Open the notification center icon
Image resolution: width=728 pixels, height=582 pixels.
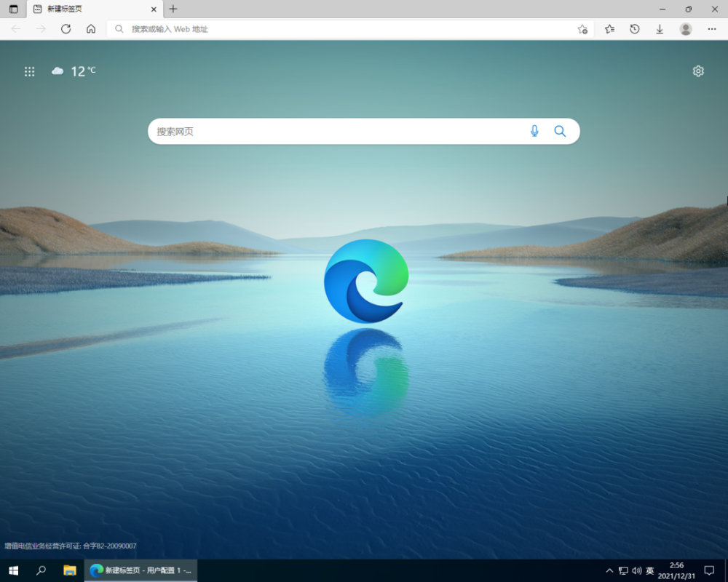(x=709, y=570)
